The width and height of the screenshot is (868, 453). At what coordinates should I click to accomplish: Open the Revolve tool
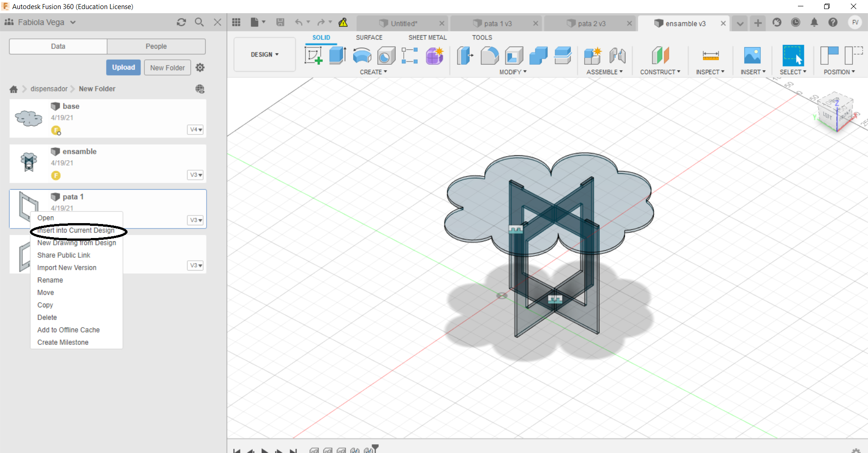pyautogui.click(x=362, y=55)
